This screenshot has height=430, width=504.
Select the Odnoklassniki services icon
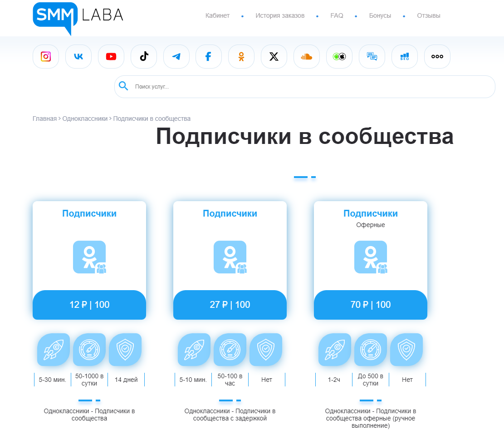(x=241, y=57)
